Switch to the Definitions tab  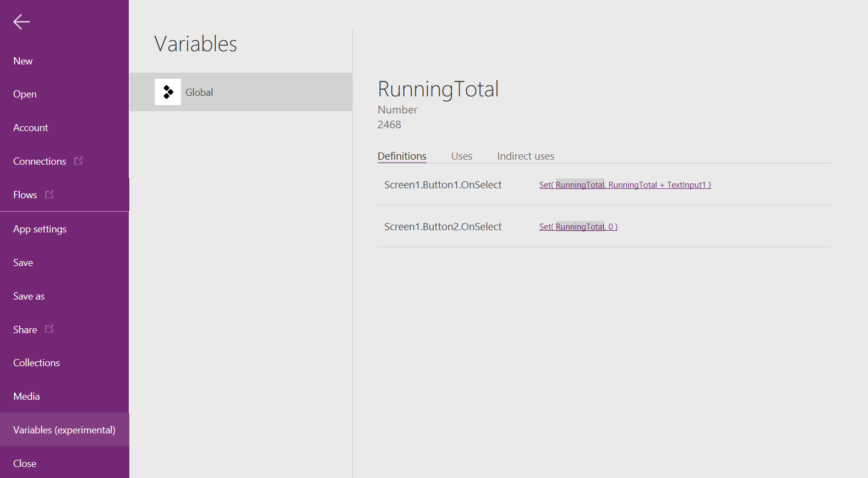pyautogui.click(x=402, y=156)
